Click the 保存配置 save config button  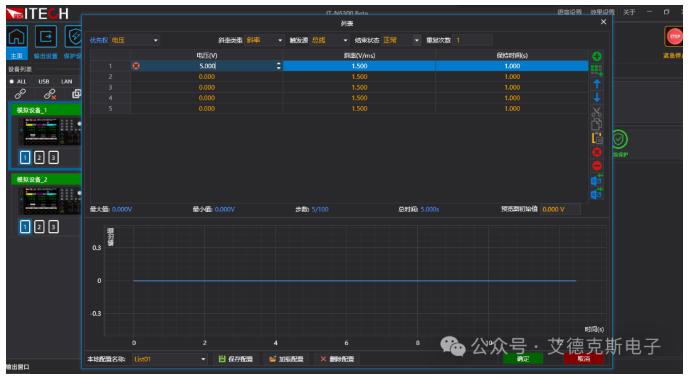click(236, 359)
